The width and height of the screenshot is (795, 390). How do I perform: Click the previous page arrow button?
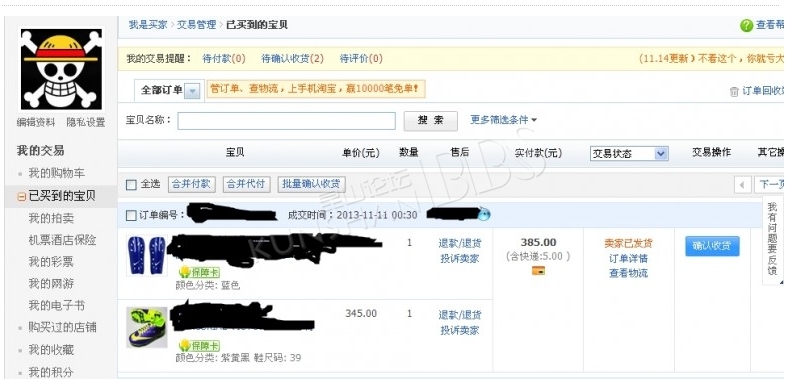coord(742,185)
